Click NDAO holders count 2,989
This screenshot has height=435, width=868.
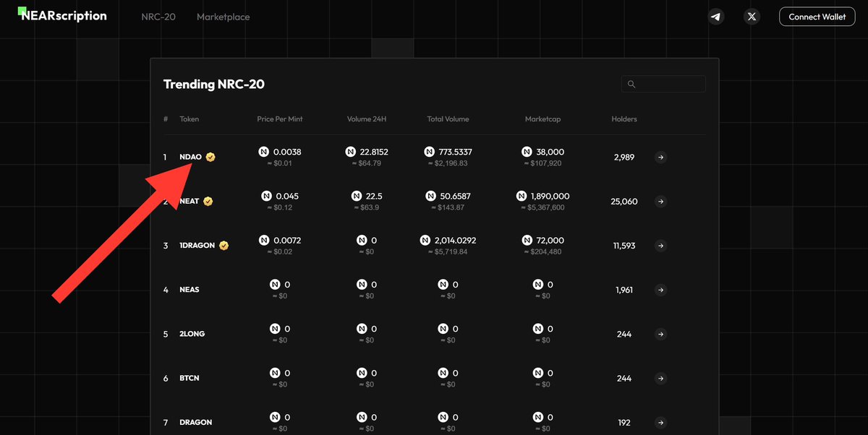[624, 157]
